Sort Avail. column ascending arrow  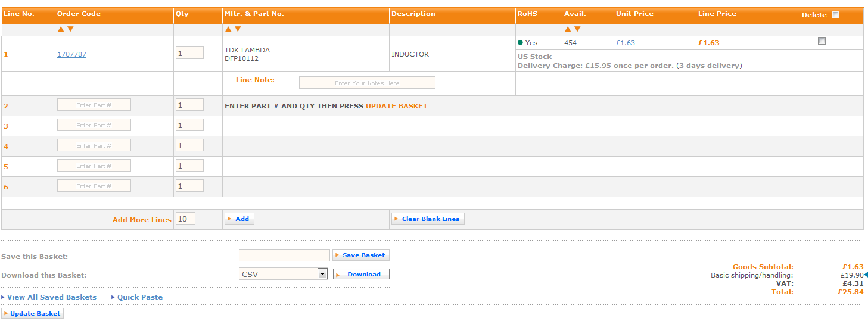tap(568, 29)
